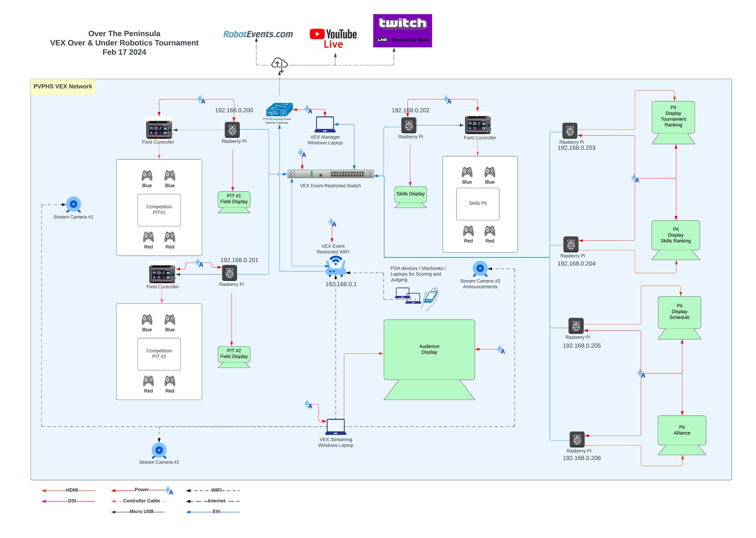Click the Skills Display monitor
756x538 pixels.
(410, 194)
